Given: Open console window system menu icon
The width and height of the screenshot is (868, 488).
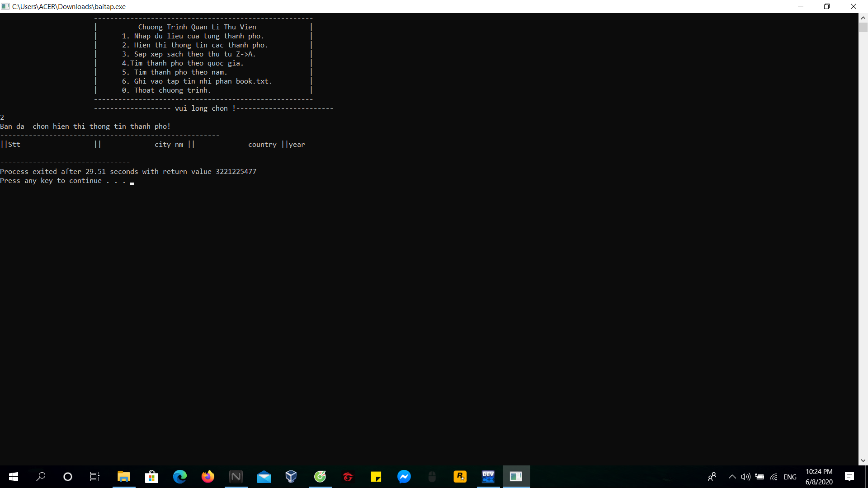Looking at the screenshot, I should point(5,6).
